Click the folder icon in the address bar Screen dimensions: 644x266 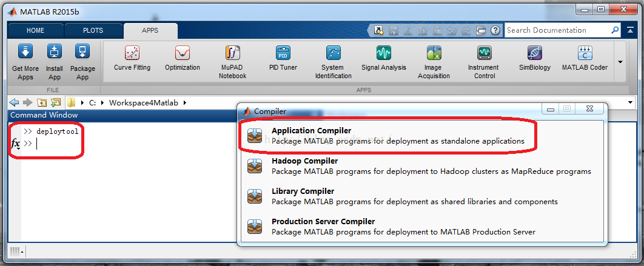coord(72,102)
